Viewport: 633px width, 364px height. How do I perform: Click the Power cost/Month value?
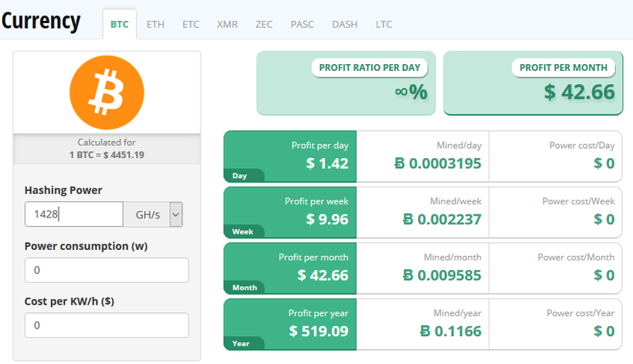click(604, 275)
